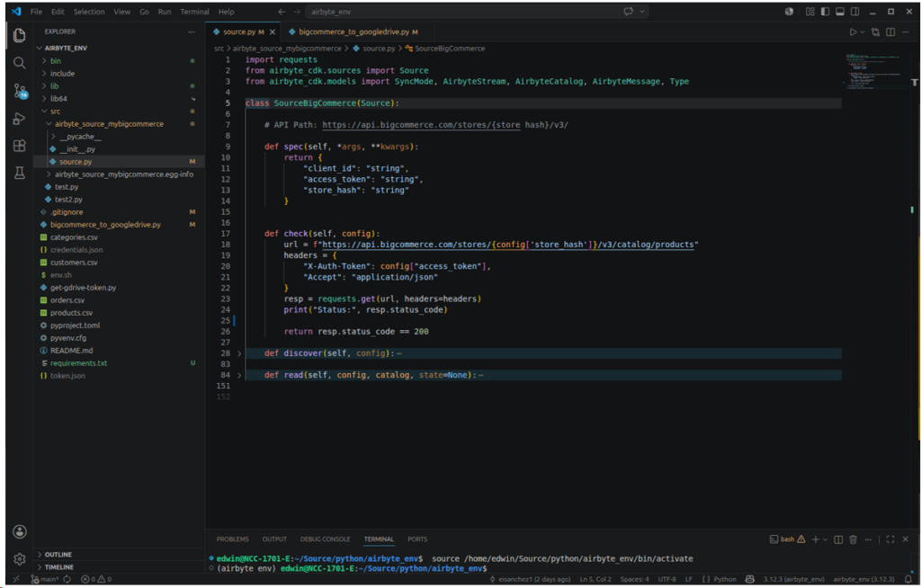Open the Run and Debug view

click(x=20, y=119)
